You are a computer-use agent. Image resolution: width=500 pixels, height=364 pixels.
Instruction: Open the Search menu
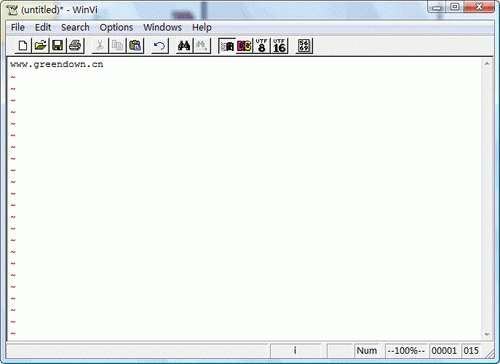tap(75, 27)
